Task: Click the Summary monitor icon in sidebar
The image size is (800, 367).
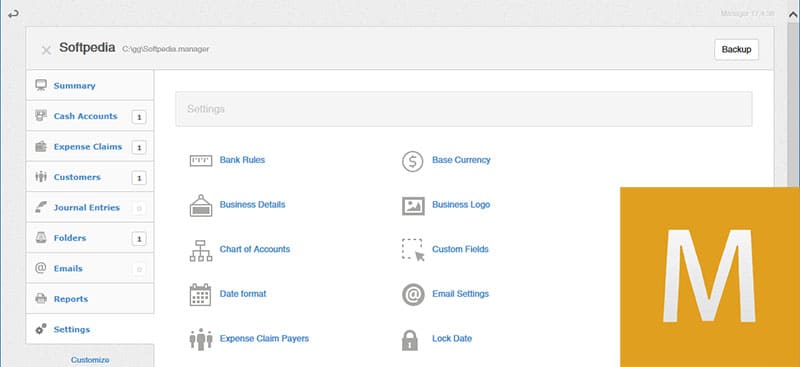Action: click(41, 85)
